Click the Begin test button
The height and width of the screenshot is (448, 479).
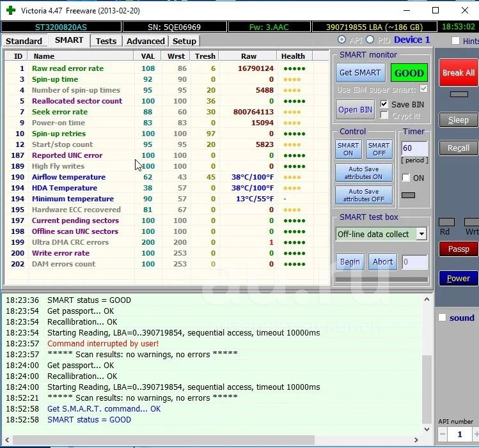click(x=350, y=262)
